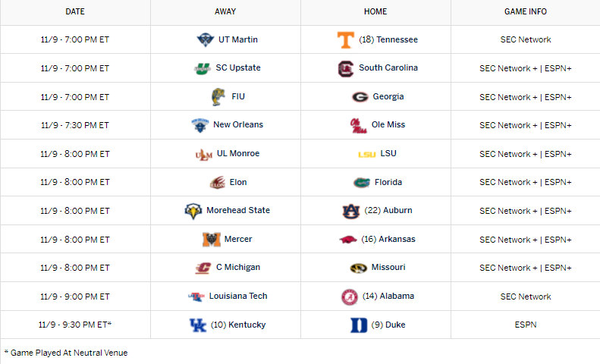Viewport: 600px width, 364px height.
Task: Click the C Michigan team name
Action: coord(238,267)
